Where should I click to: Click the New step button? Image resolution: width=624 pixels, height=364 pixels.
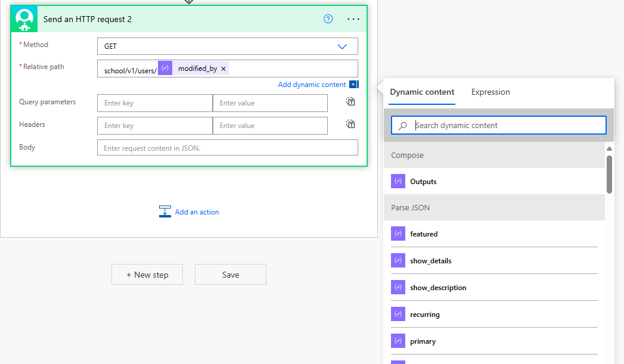pos(147,275)
